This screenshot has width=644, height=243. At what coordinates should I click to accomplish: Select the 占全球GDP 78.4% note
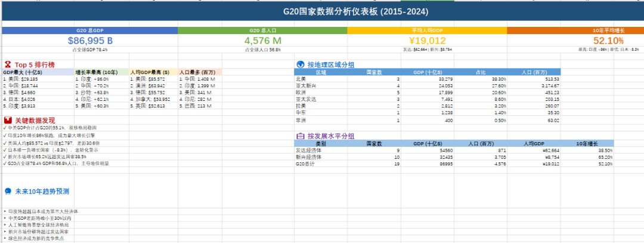click(x=90, y=50)
